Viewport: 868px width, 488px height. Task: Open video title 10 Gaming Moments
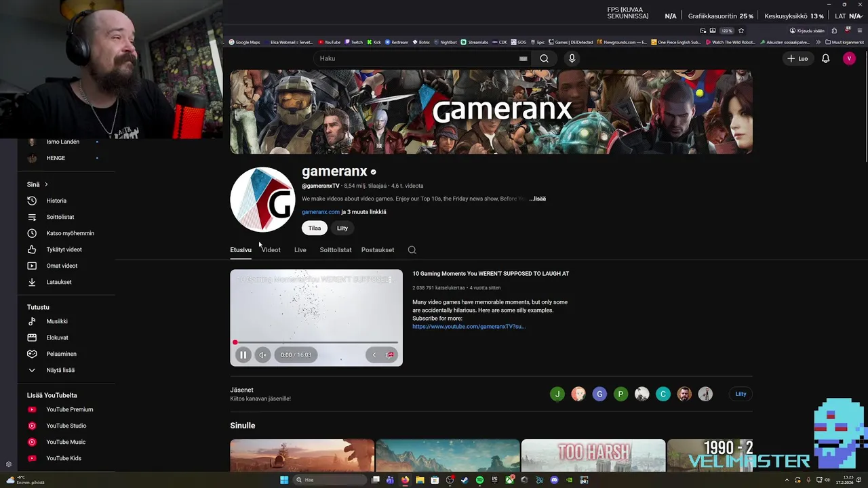click(490, 274)
